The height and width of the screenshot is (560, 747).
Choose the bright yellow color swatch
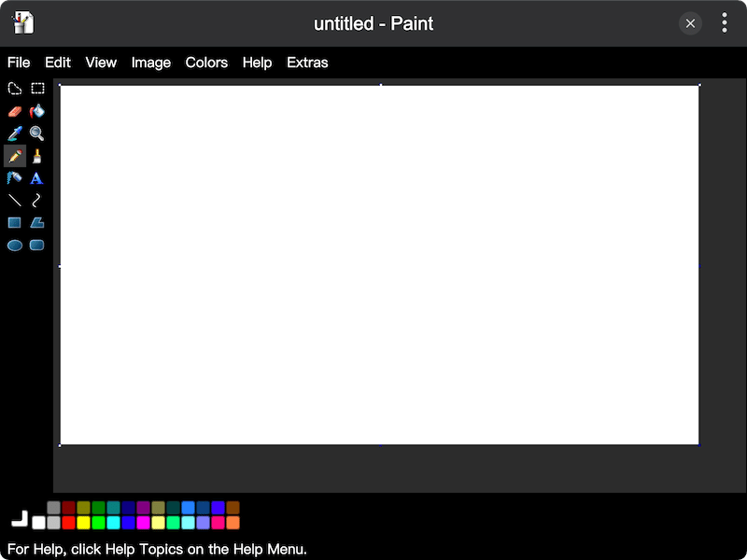coord(83,523)
